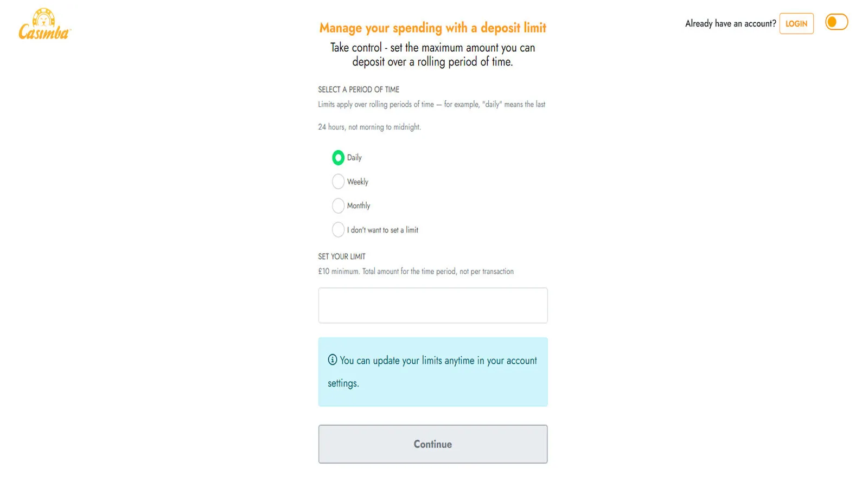Choose the Monthly radio button
Image resolution: width=868 pixels, height=488 pixels.
pos(338,206)
